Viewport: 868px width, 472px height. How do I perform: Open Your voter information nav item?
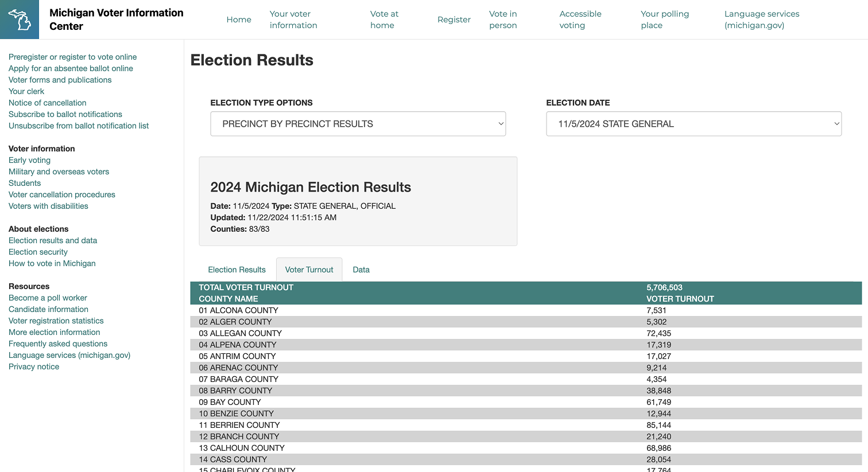(x=293, y=19)
